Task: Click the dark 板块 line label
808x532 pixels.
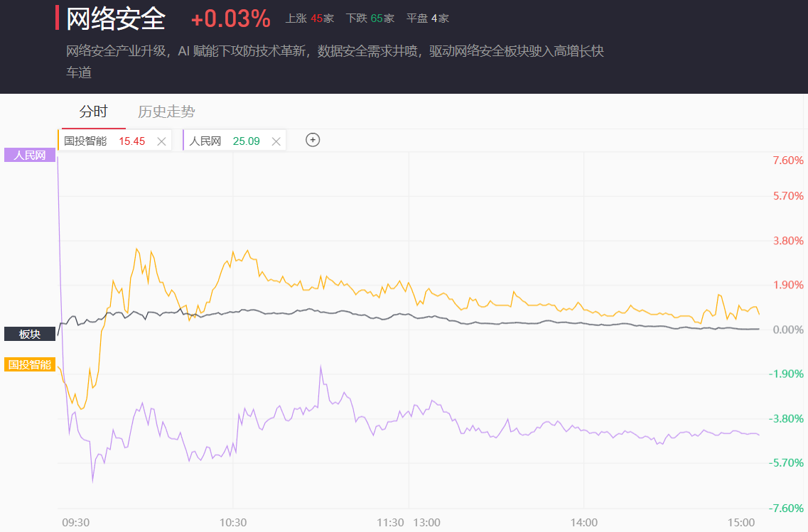Action: (x=30, y=334)
